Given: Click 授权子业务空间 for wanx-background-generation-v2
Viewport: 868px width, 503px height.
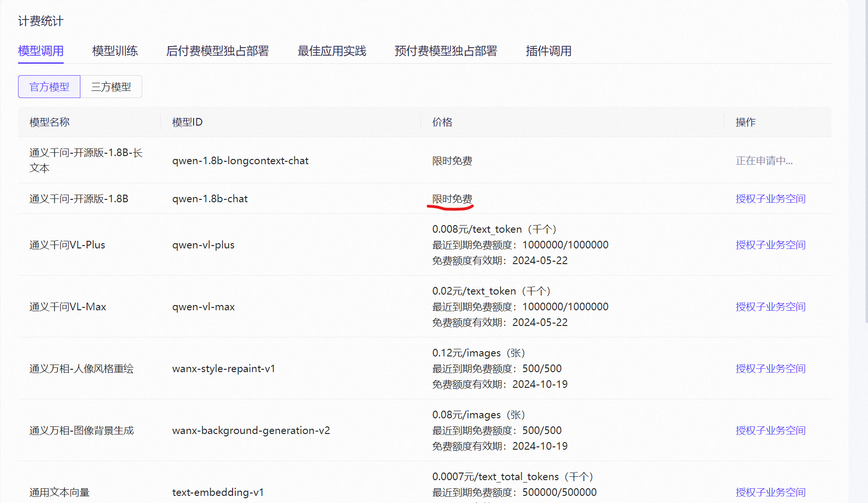Looking at the screenshot, I should click(x=770, y=430).
